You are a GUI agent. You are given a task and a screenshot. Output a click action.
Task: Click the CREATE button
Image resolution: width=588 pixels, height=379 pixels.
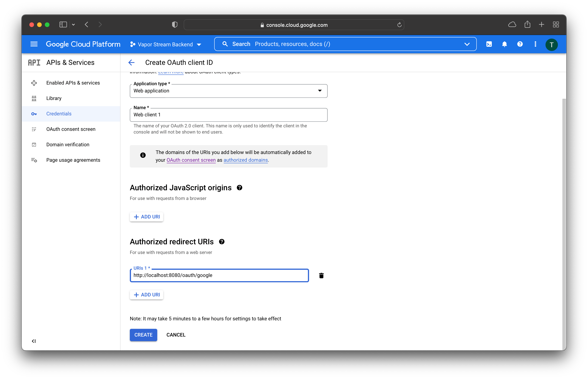click(x=144, y=335)
